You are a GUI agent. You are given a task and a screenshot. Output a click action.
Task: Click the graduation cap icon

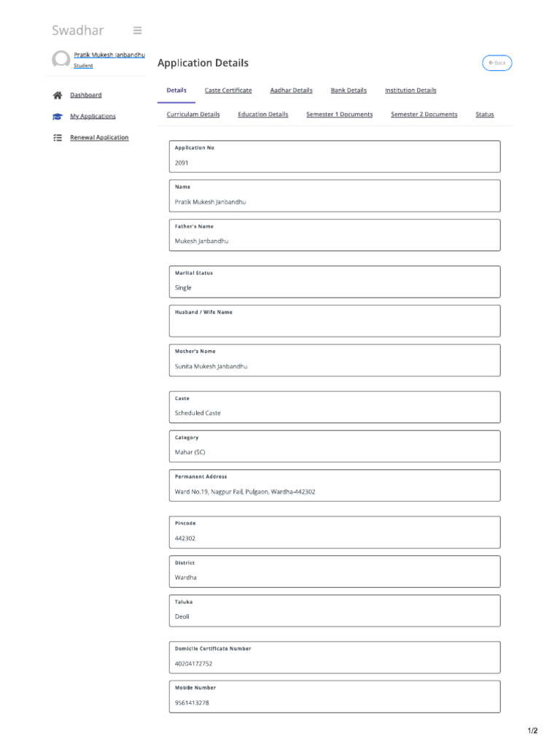pyautogui.click(x=58, y=116)
